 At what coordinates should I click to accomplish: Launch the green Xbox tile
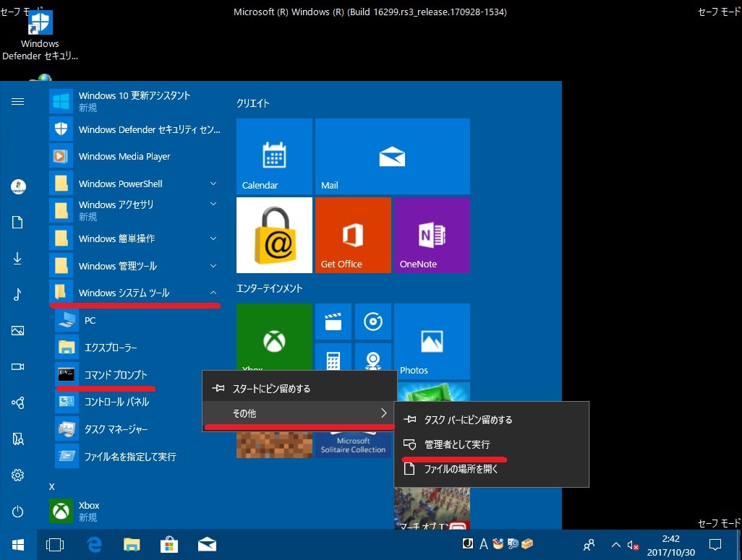pyautogui.click(x=275, y=337)
